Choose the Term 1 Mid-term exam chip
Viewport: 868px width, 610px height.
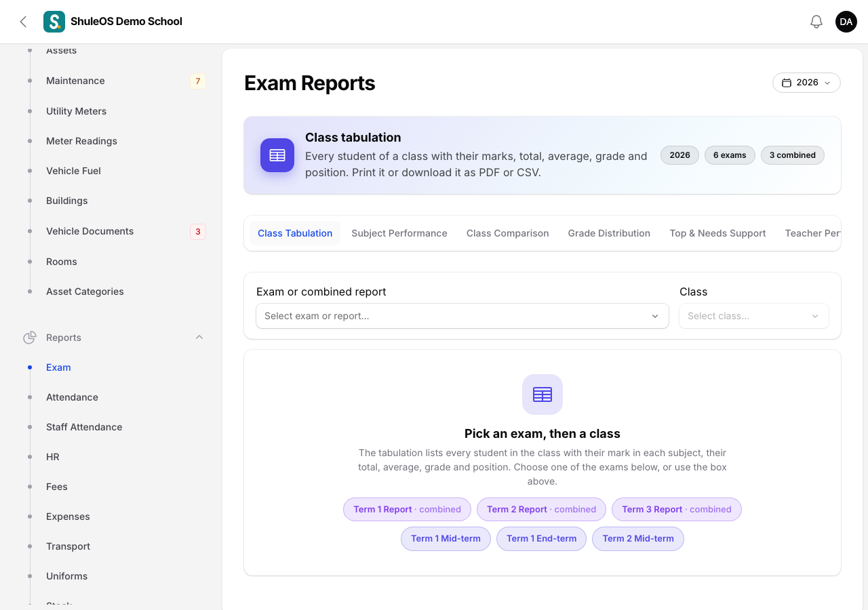446,539
